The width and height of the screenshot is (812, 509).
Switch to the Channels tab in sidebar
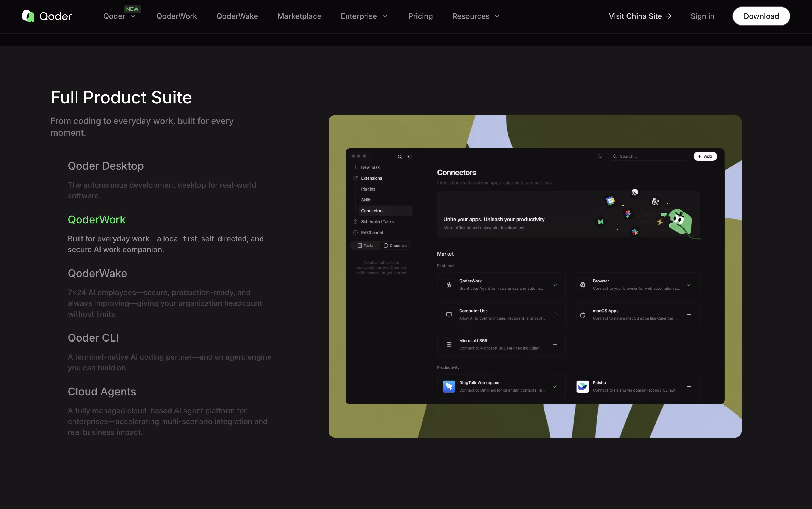tap(395, 245)
